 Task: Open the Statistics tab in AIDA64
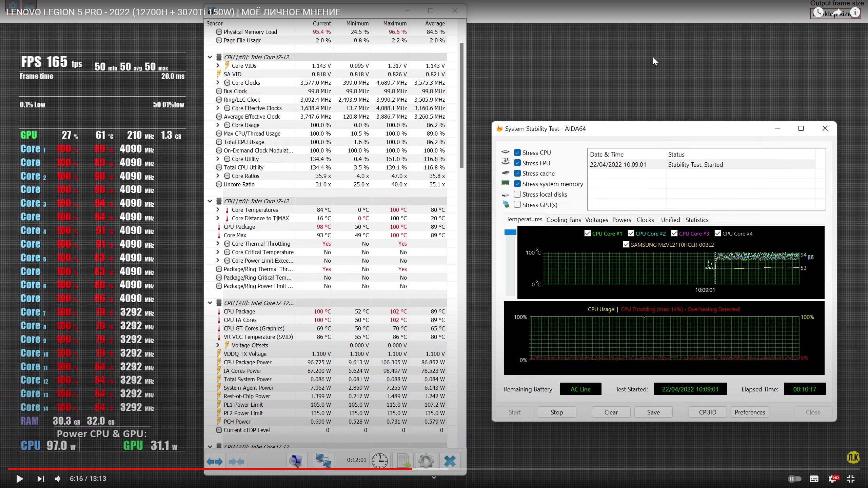point(696,220)
